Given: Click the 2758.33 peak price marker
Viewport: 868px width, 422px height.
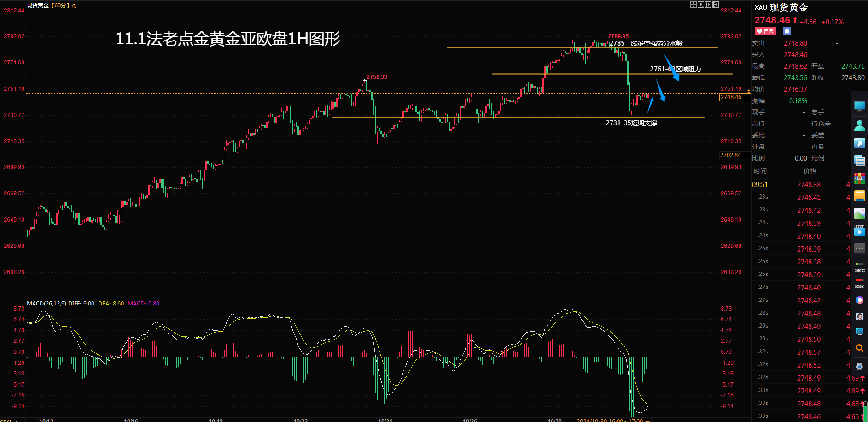Looking at the screenshot, I should [377, 77].
